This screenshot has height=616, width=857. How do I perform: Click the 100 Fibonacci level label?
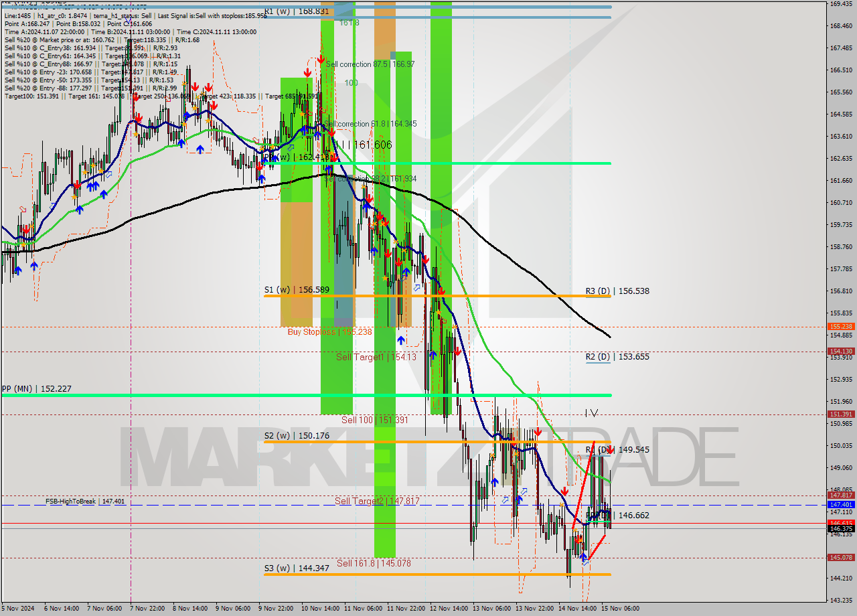pyautogui.click(x=352, y=82)
